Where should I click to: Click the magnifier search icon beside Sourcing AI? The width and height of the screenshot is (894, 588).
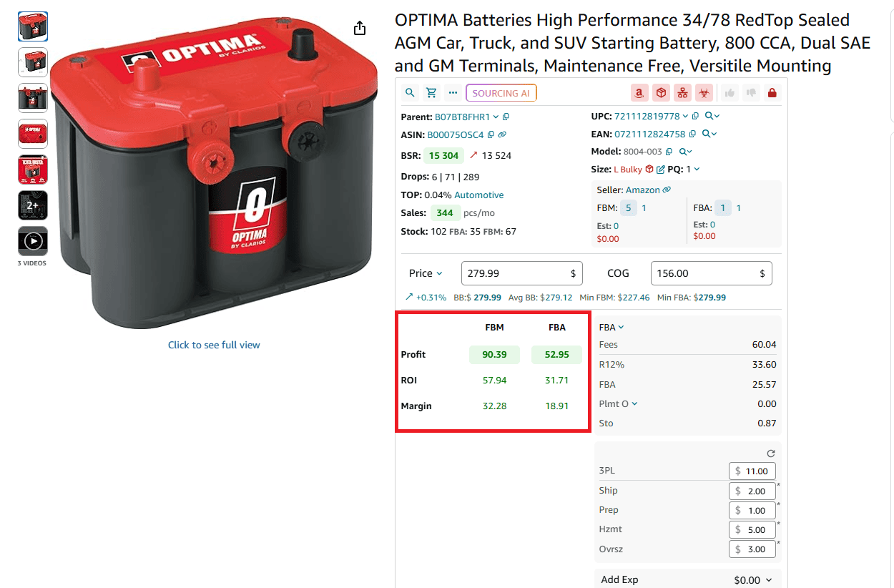tap(410, 93)
